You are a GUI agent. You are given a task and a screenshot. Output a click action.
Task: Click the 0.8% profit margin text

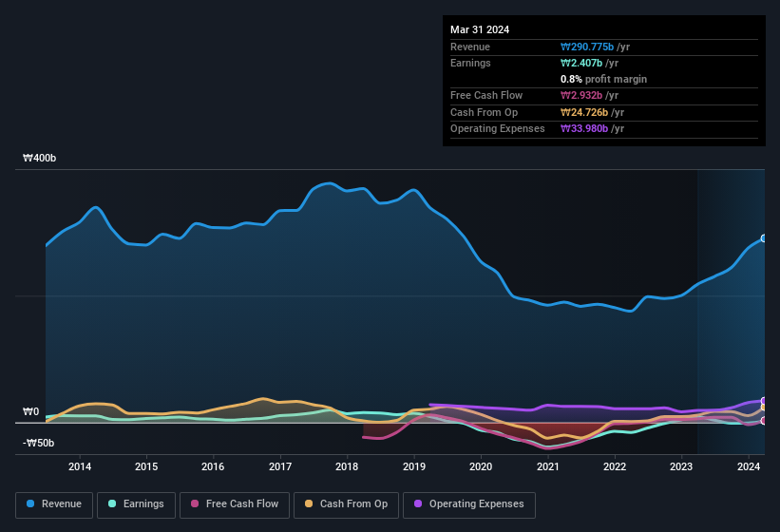[603, 79]
